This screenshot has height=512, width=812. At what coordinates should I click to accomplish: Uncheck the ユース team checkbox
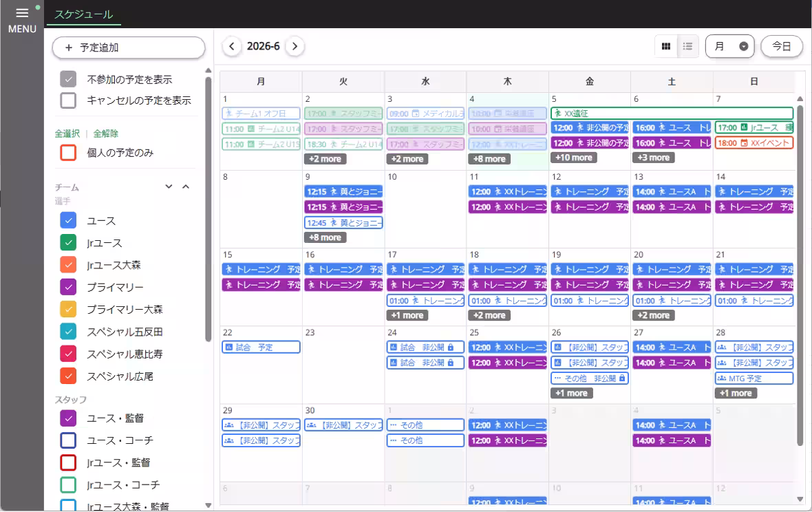[x=68, y=220]
